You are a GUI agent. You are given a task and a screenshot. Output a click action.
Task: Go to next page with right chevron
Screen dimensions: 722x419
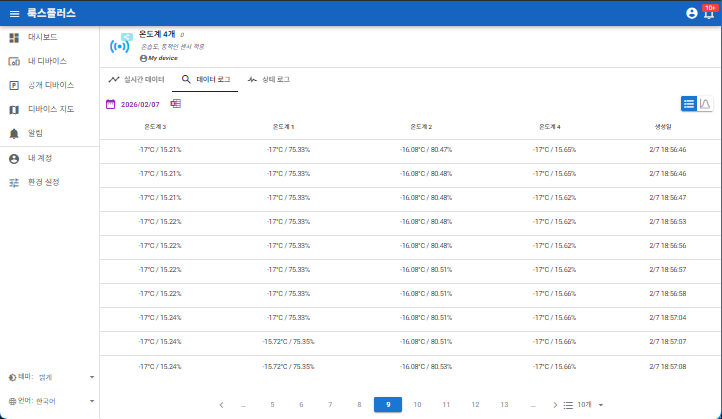555,404
